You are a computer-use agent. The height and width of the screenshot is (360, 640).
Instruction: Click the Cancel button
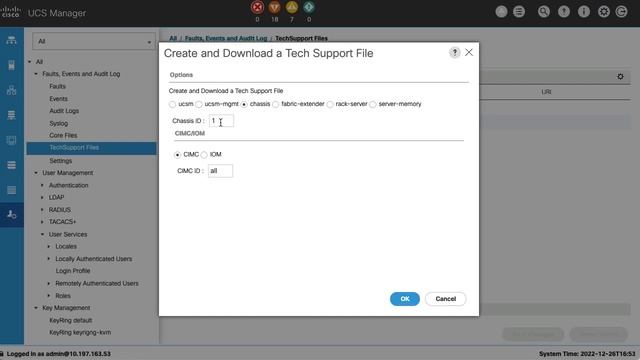445,299
